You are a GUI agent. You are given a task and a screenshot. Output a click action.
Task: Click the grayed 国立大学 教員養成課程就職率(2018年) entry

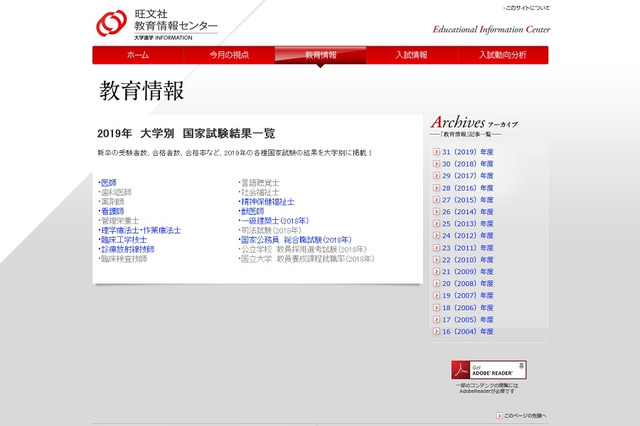click(307, 259)
